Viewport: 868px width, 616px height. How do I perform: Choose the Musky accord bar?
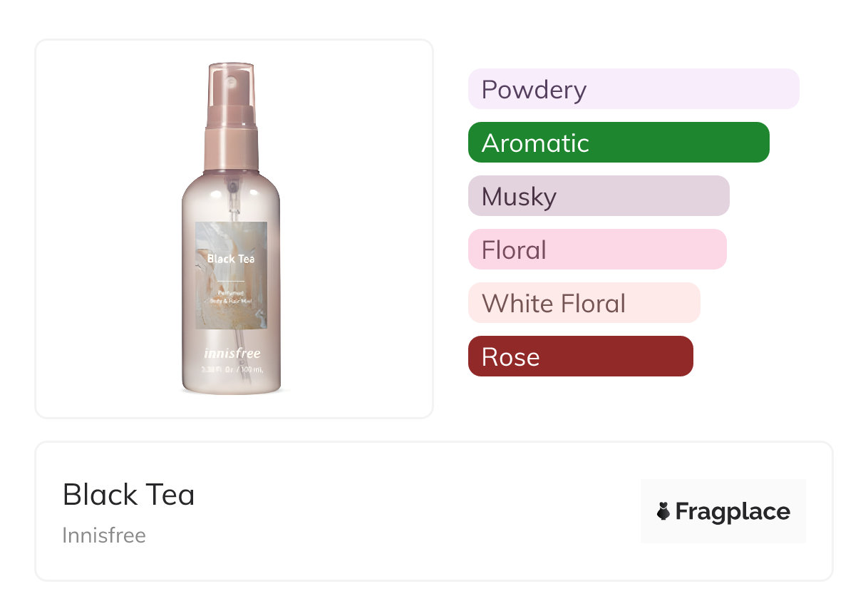(x=598, y=196)
